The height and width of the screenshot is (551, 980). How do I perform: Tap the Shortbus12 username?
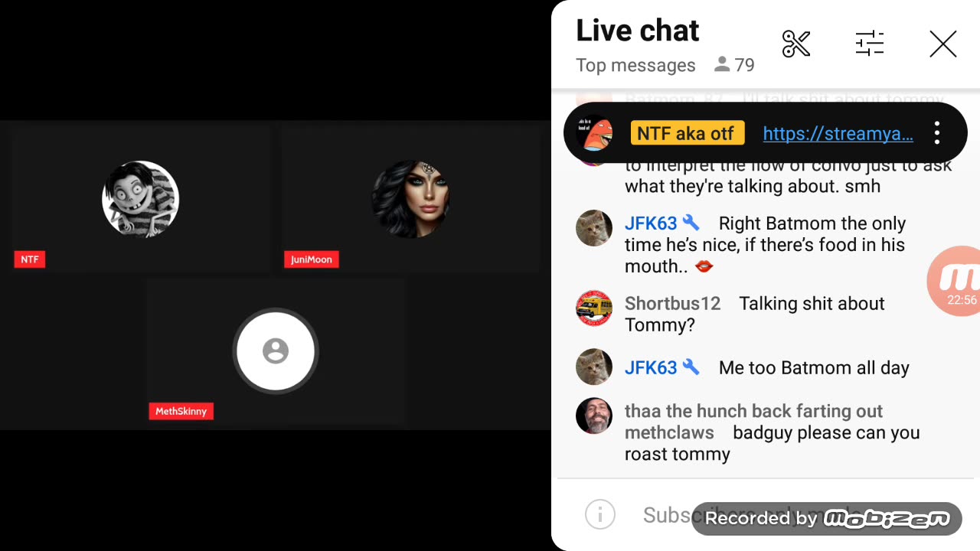coord(672,304)
